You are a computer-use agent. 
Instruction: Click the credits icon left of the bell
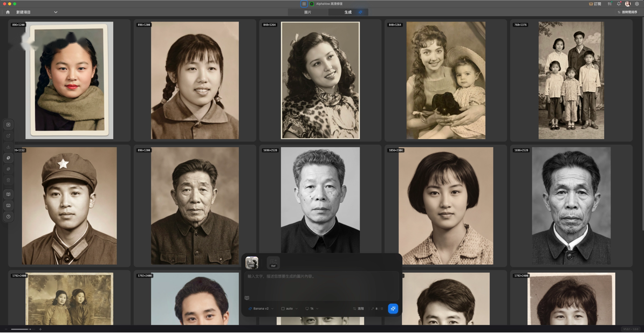tap(610, 4)
